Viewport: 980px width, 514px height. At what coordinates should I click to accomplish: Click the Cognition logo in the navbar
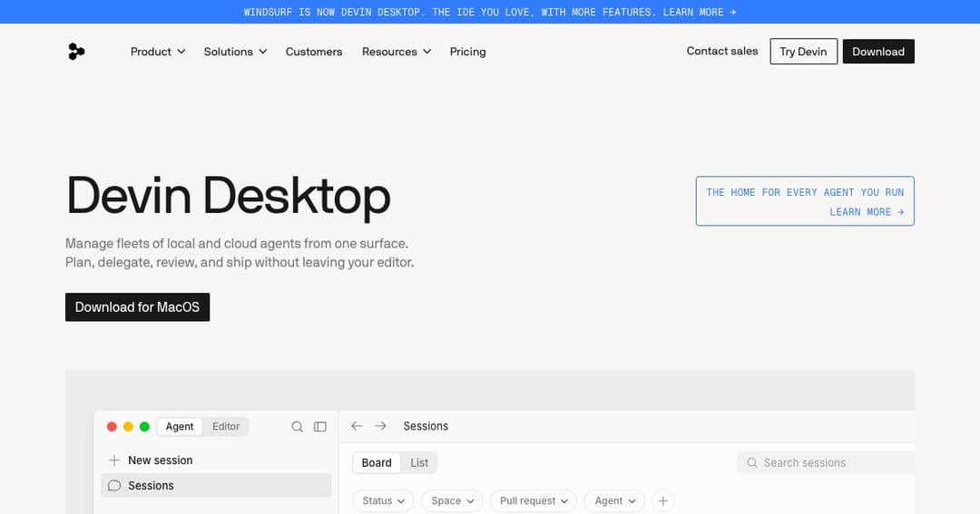tap(76, 51)
